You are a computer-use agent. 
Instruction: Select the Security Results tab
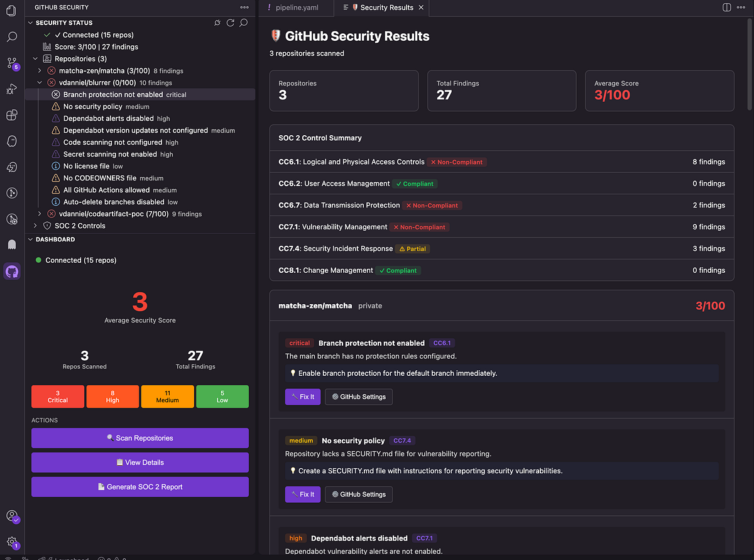pyautogui.click(x=383, y=8)
